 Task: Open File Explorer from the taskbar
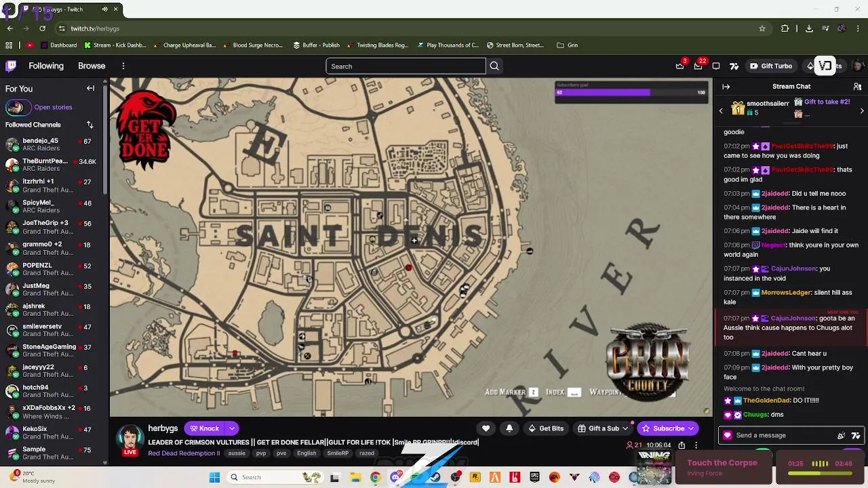click(x=355, y=477)
